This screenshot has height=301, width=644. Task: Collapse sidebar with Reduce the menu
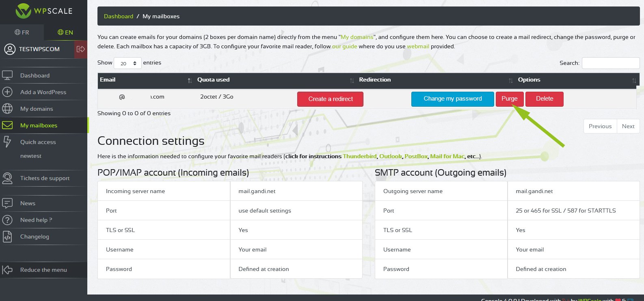[x=43, y=270]
